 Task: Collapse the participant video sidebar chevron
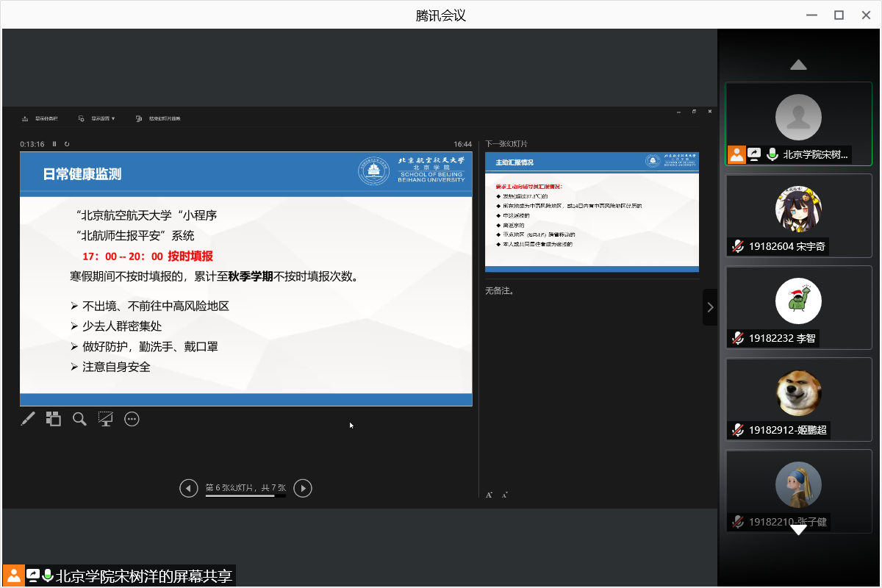(710, 307)
